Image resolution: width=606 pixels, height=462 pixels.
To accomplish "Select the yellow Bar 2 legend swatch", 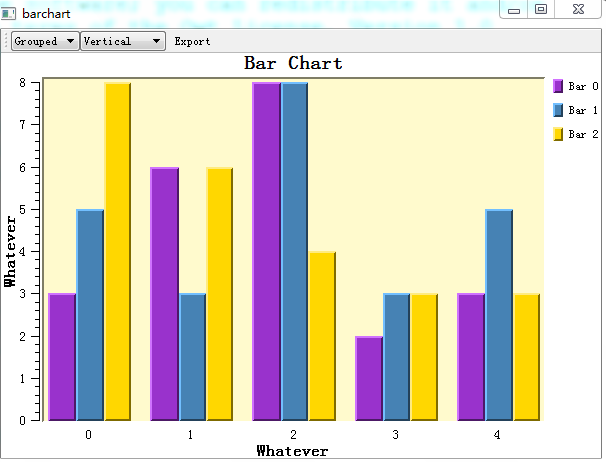I will [558, 134].
